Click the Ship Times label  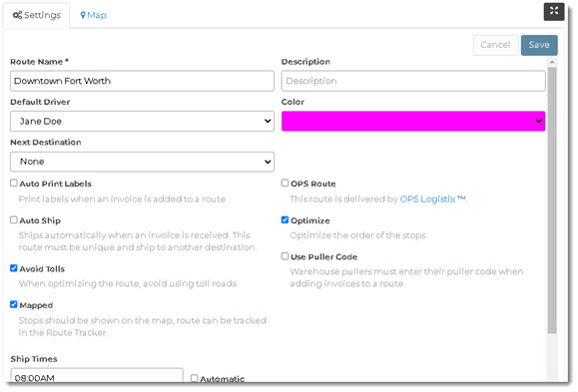click(34, 359)
